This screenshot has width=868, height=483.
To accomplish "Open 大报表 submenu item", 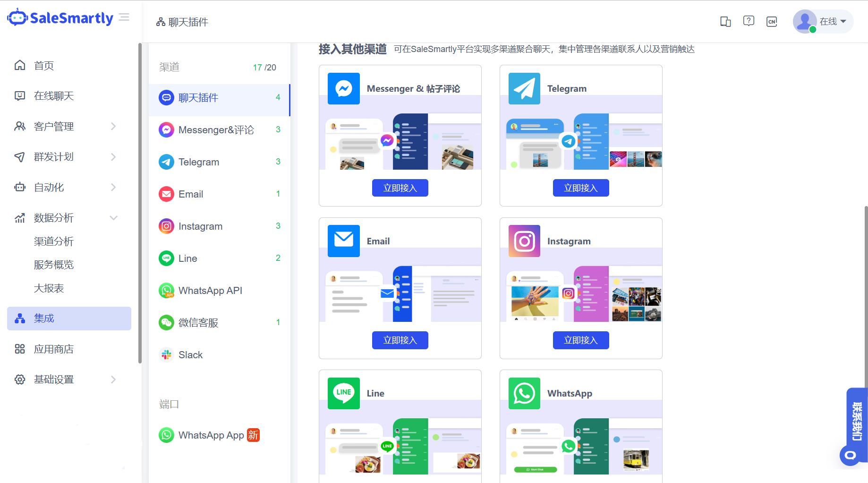I will pos(49,288).
